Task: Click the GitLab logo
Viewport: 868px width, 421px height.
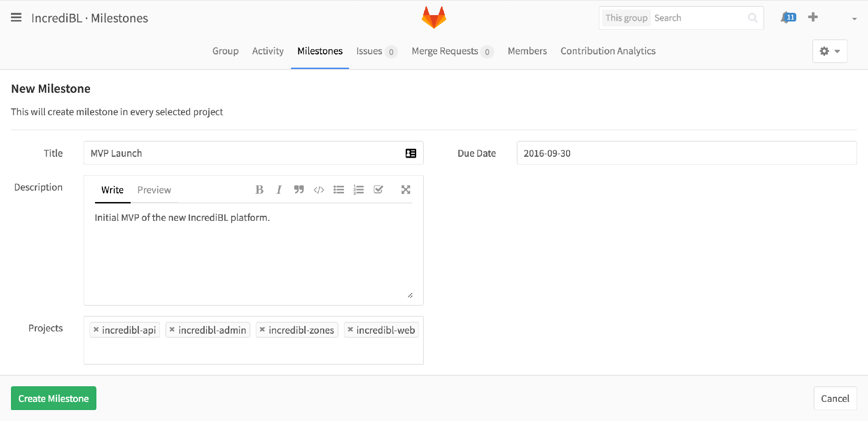Action: tap(434, 16)
